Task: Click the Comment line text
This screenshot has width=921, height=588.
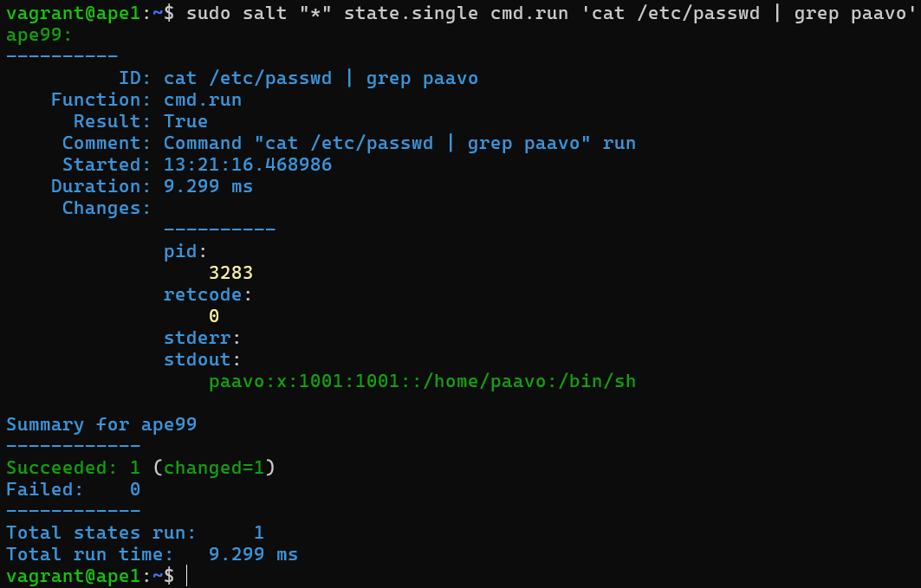Action: point(399,143)
